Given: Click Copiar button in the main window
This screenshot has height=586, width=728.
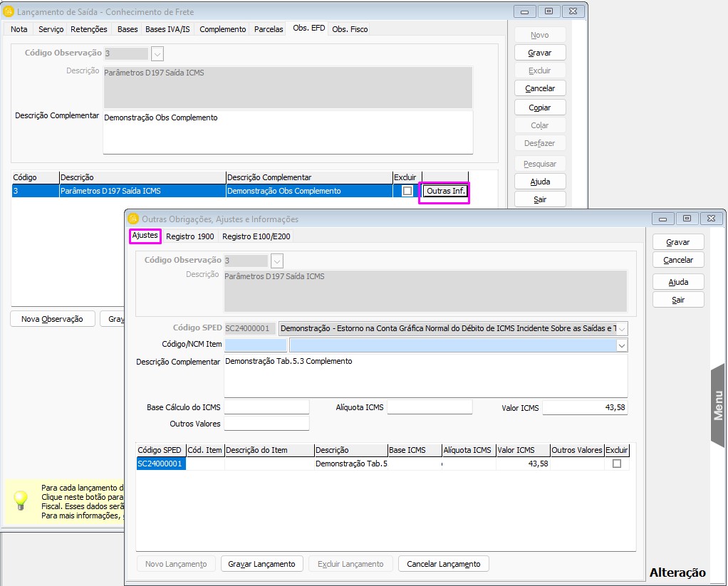Looking at the screenshot, I should [x=539, y=108].
